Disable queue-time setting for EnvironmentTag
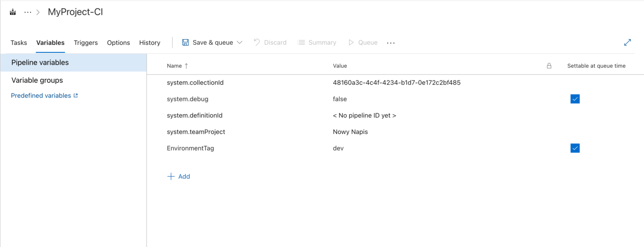644x247 pixels. (575, 148)
